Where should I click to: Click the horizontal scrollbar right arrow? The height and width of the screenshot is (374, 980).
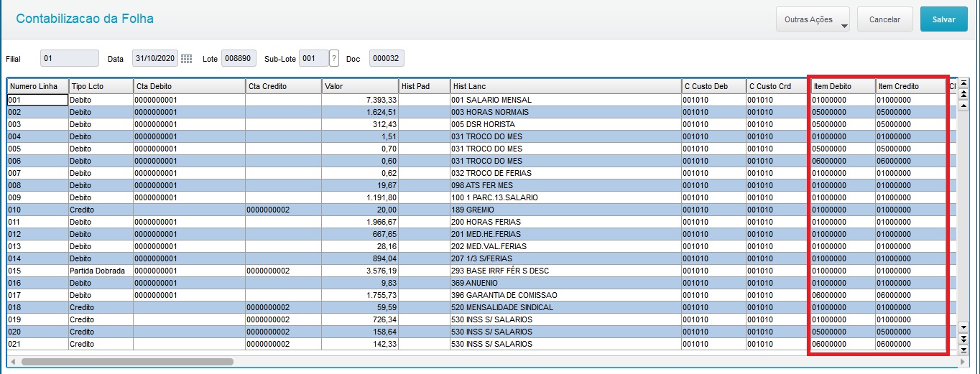[962, 362]
